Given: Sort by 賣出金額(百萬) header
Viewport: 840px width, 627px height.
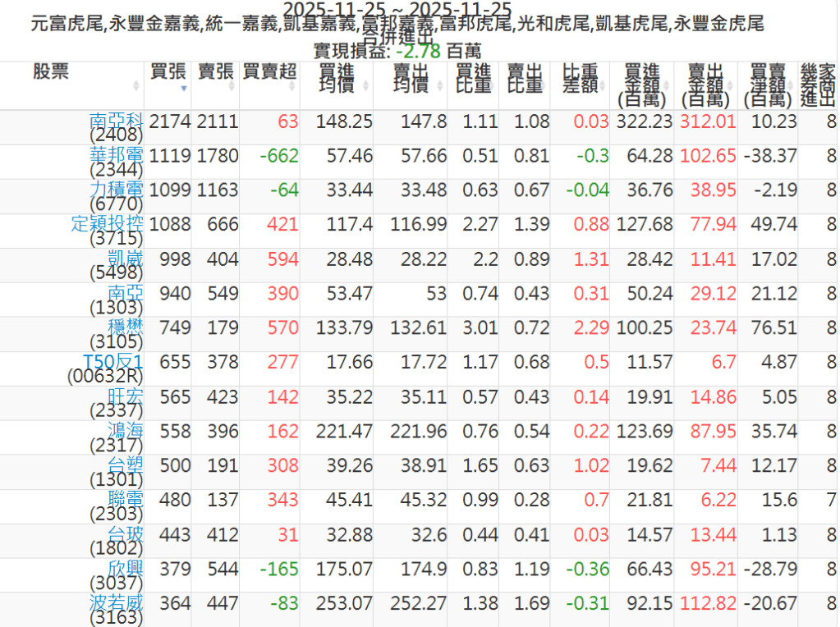Looking at the screenshot, I should [x=706, y=85].
